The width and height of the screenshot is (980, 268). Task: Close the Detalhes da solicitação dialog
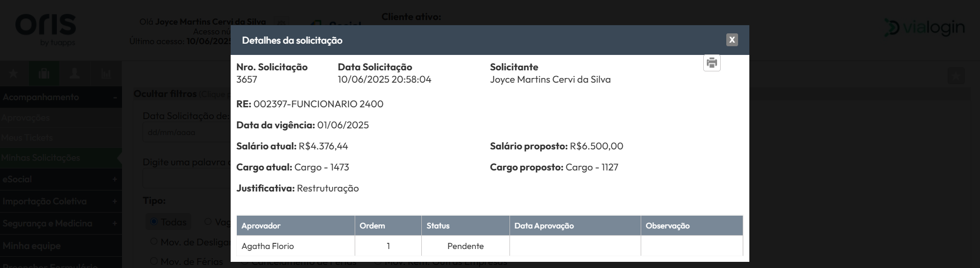click(x=732, y=40)
